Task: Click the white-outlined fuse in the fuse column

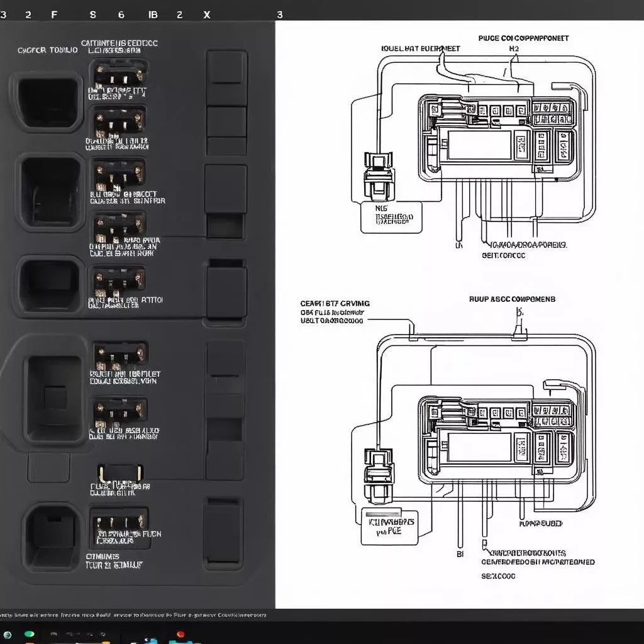Action: click(119, 473)
